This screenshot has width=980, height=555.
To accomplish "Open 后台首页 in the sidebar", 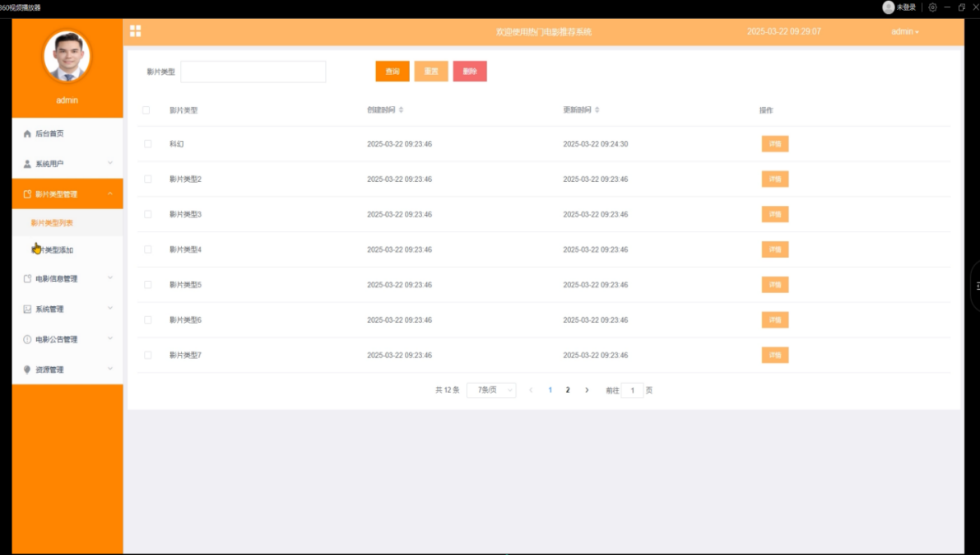I will pos(67,133).
